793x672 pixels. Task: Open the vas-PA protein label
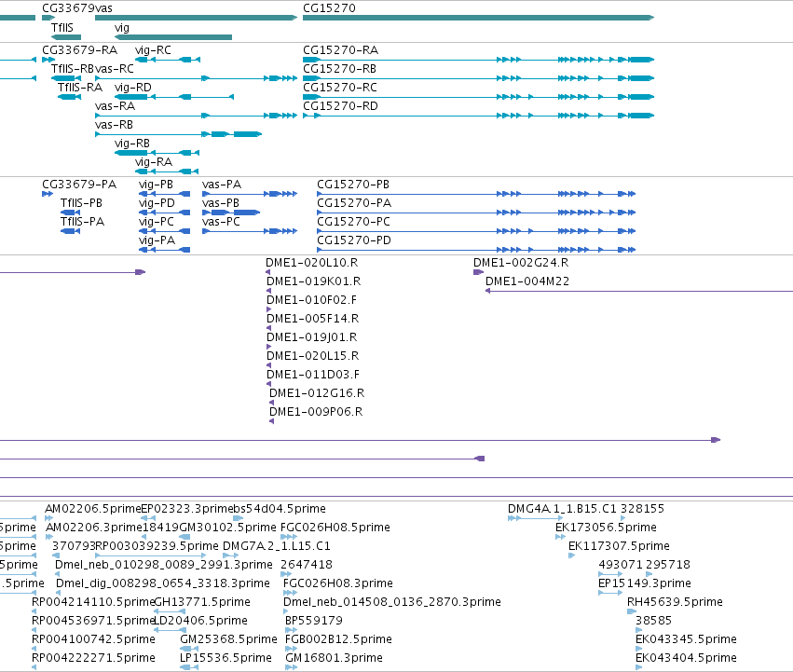[222, 185]
